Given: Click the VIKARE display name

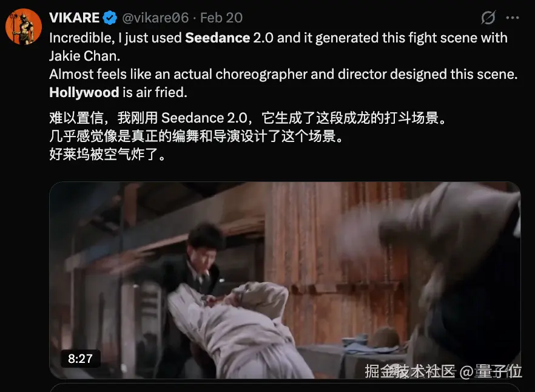Looking at the screenshot, I should click(x=75, y=18).
